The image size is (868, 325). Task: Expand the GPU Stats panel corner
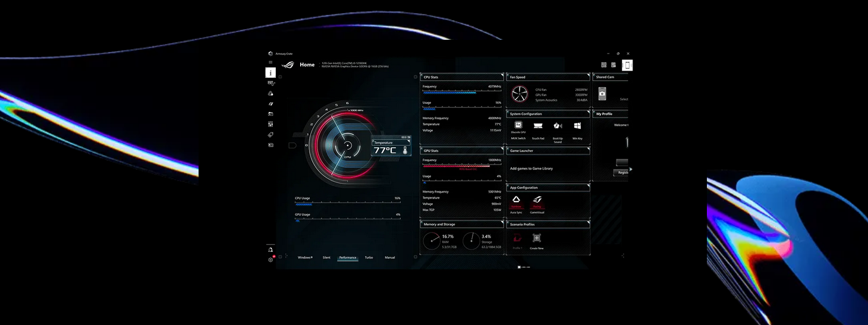[x=501, y=149]
